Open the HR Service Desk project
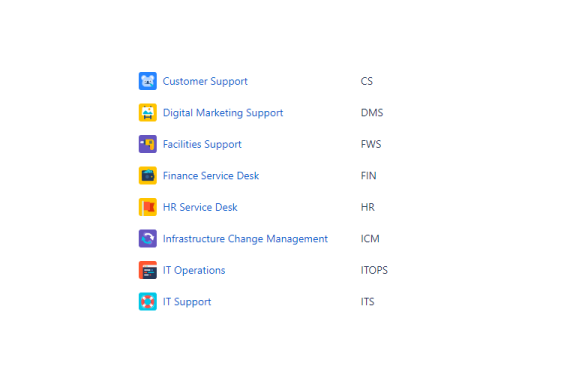 200,207
